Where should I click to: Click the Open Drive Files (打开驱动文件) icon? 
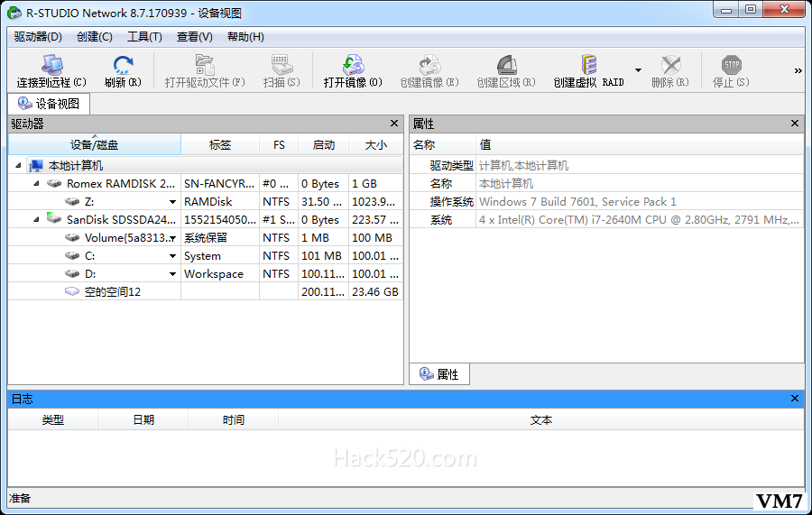coord(205,65)
